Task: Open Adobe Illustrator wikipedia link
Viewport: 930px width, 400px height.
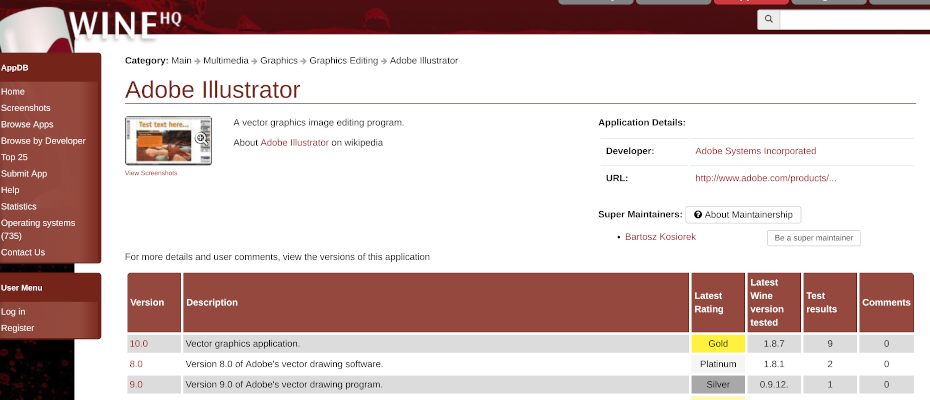Action: 294,142
